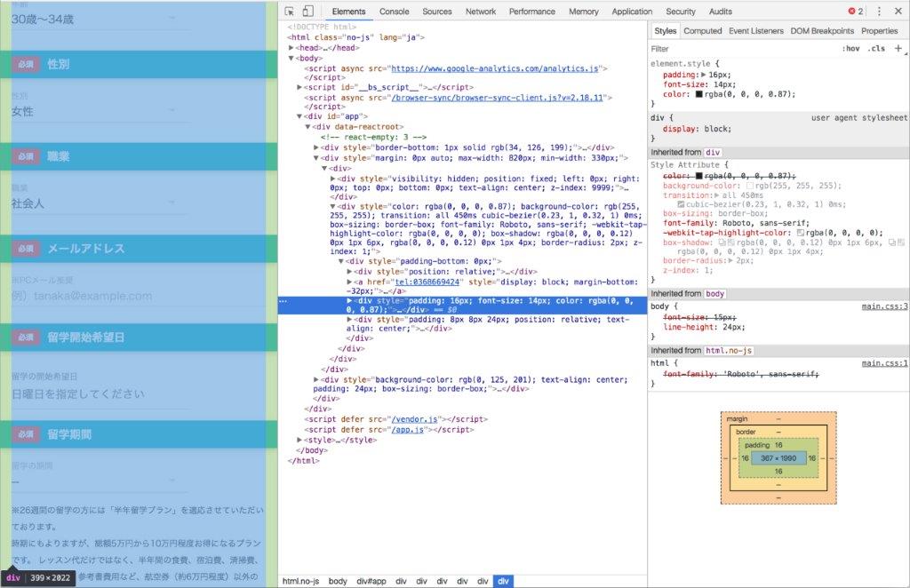The height and width of the screenshot is (588, 910).
Task: Select the Elements tab
Action: (x=348, y=11)
